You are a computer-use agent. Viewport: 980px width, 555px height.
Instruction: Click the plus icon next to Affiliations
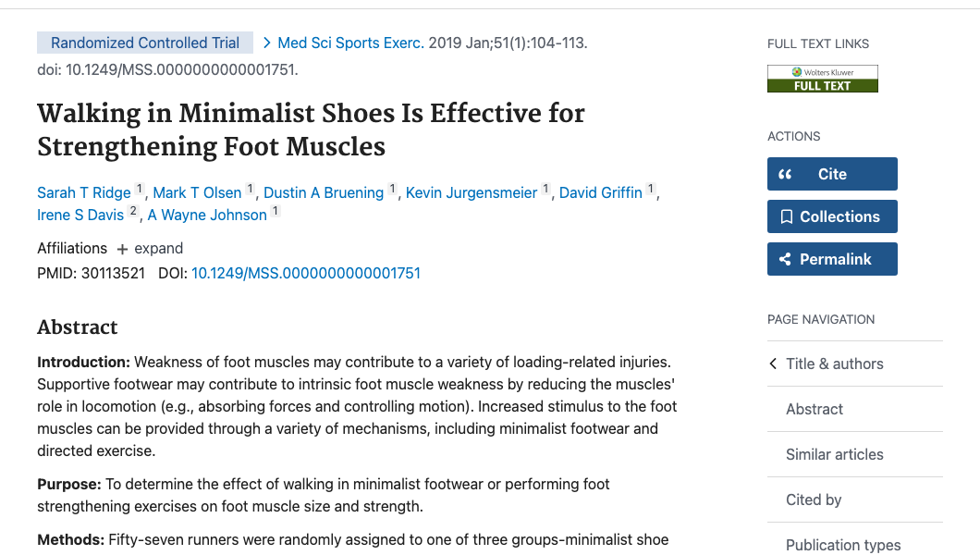pos(121,248)
